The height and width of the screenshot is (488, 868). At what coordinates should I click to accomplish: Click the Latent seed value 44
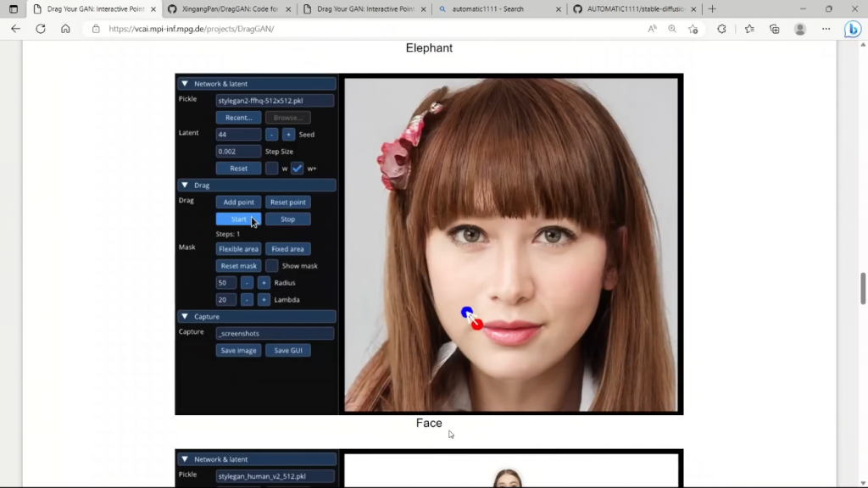click(238, 135)
